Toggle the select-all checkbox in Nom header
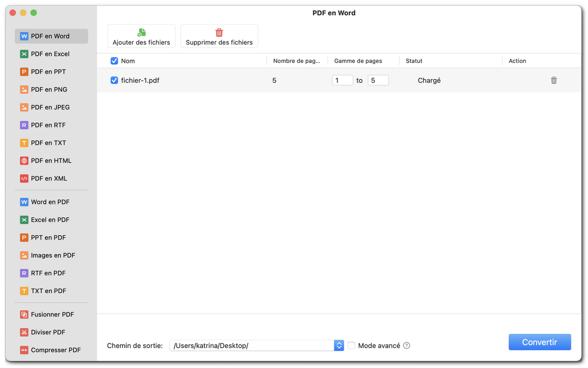The image size is (588, 368). pyautogui.click(x=114, y=61)
